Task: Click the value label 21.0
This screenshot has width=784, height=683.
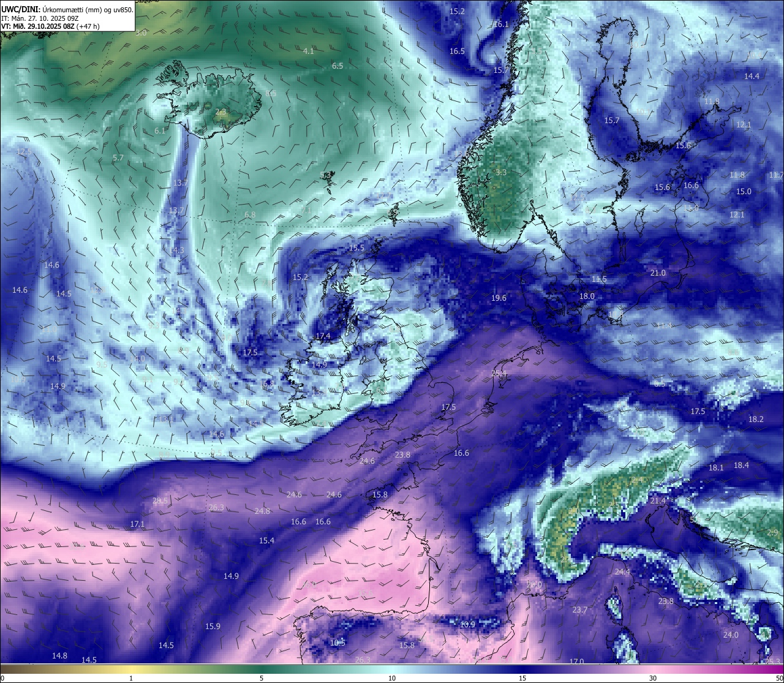Action: point(658,273)
